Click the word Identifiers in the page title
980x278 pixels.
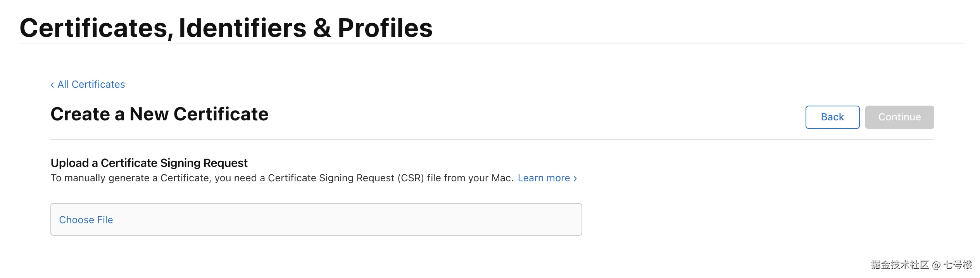pos(242,28)
